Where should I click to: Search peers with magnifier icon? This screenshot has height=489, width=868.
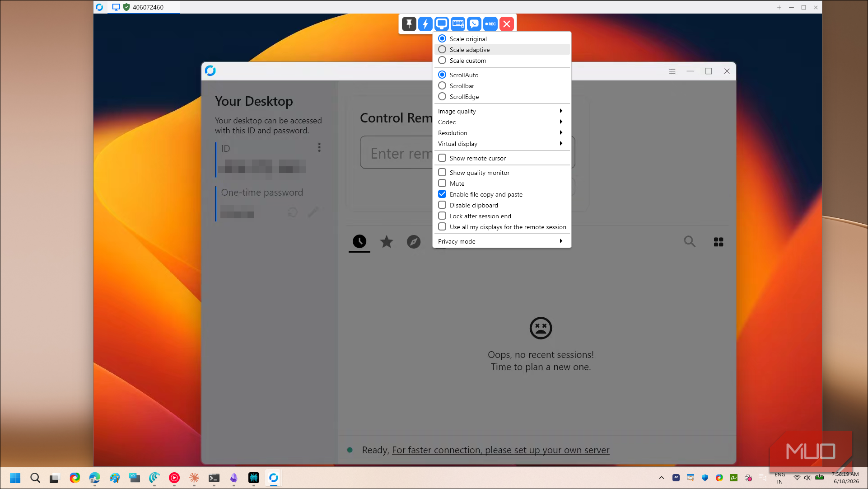click(690, 242)
